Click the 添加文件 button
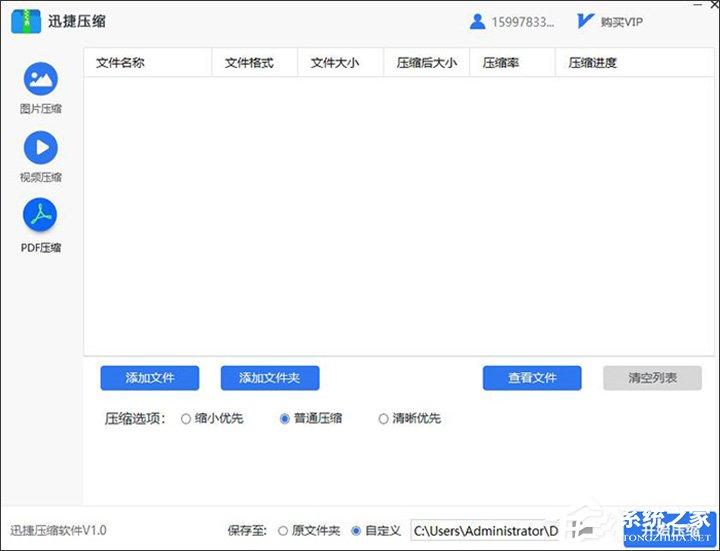The width and height of the screenshot is (720, 551). coord(150,378)
